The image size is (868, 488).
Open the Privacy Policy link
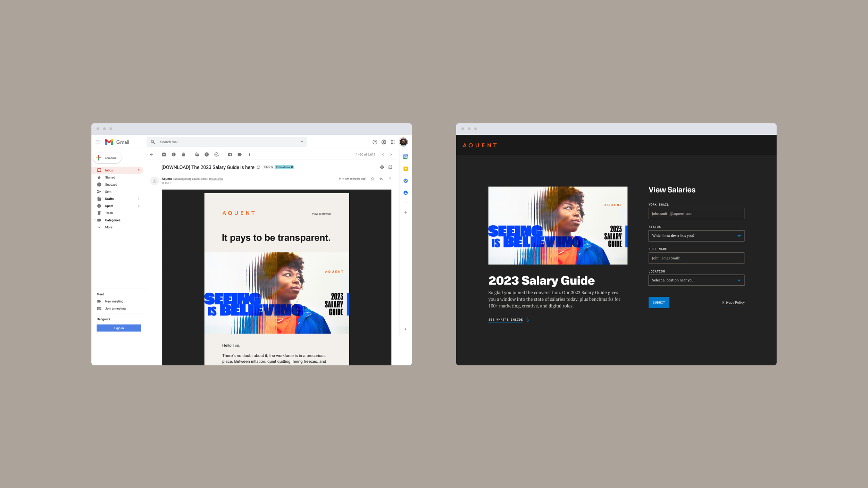(733, 302)
